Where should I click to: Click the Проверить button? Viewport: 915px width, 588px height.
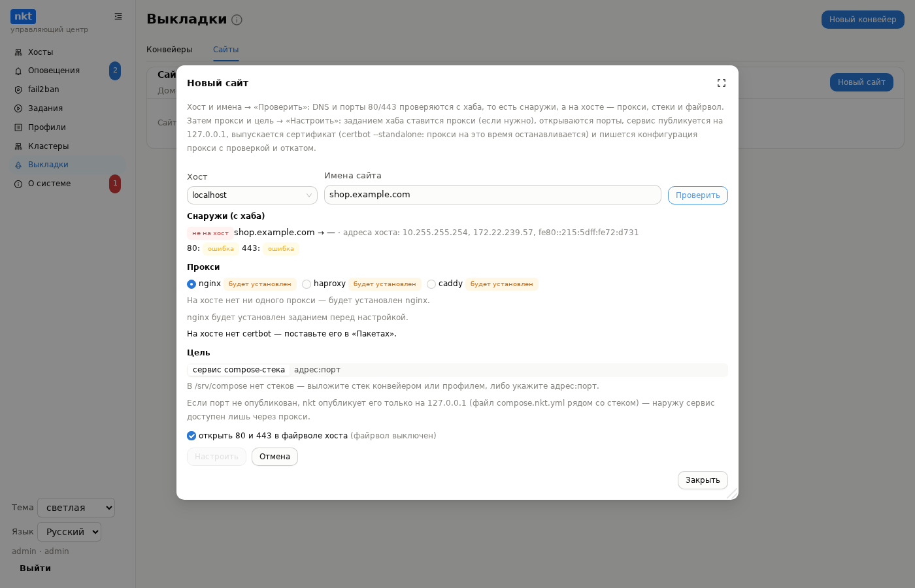tap(698, 195)
